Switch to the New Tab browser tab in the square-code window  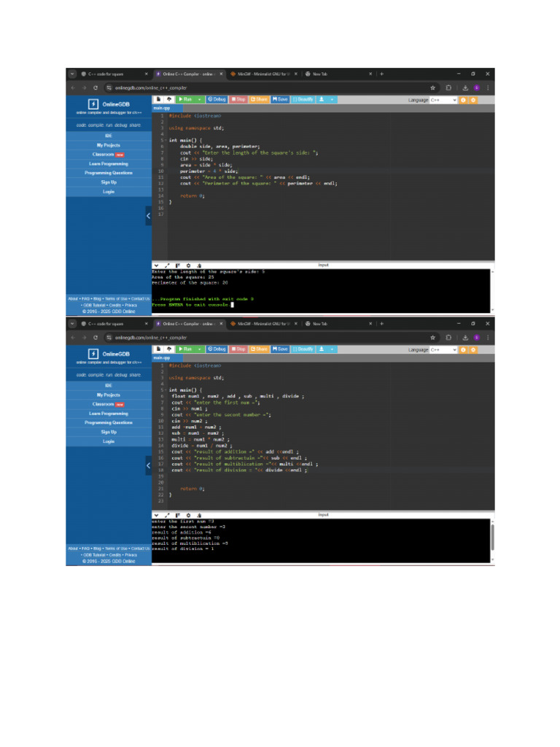(338, 74)
